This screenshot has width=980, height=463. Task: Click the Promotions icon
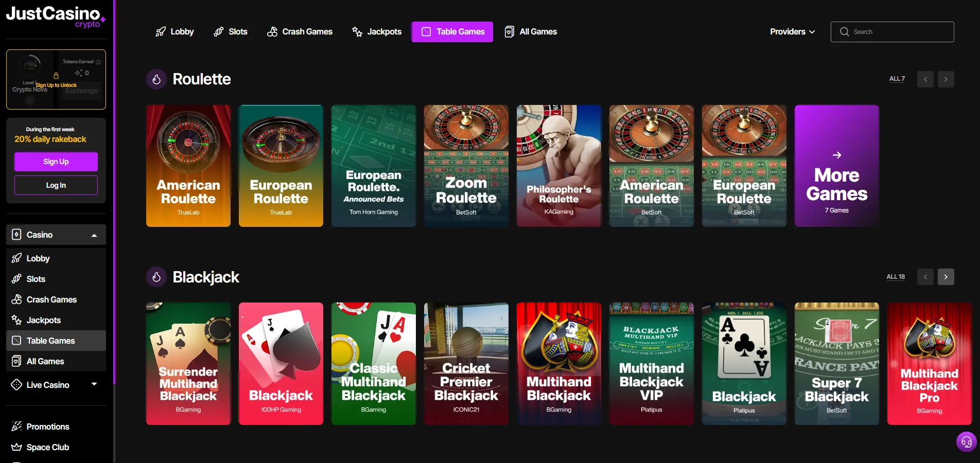tap(17, 426)
